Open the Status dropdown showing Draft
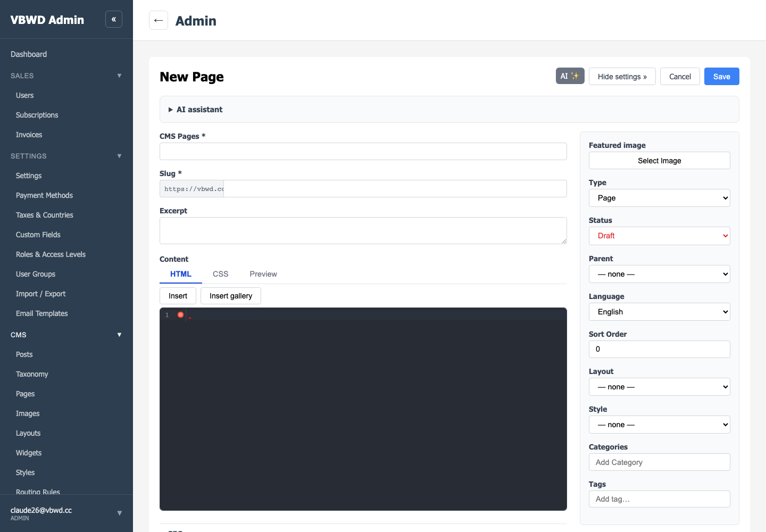This screenshot has width=766, height=532. [660, 236]
